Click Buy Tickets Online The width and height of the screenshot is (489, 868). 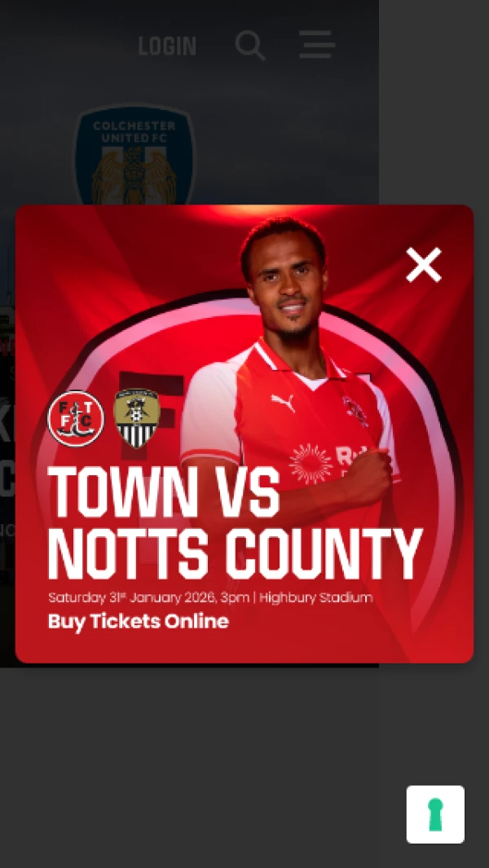(139, 621)
